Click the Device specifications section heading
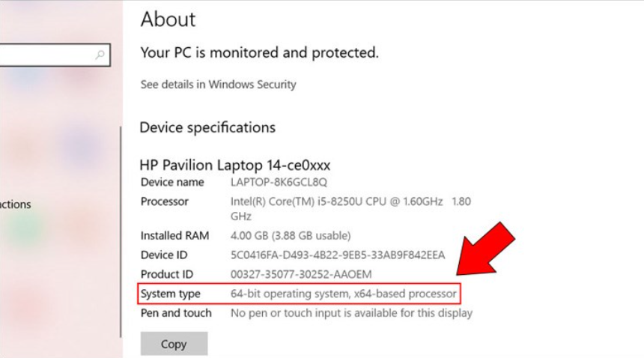Viewport: 644px width, 358px height. point(207,128)
